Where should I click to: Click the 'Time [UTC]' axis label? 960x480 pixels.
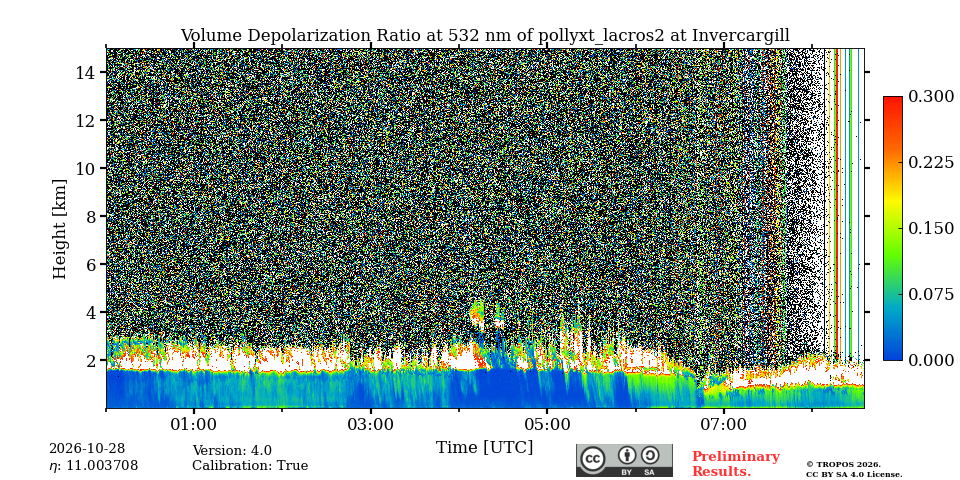tap(484, 448)
